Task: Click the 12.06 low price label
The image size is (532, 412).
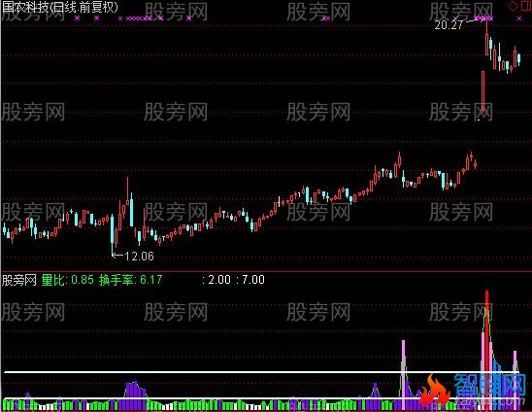Action: [x=139, y=256]
